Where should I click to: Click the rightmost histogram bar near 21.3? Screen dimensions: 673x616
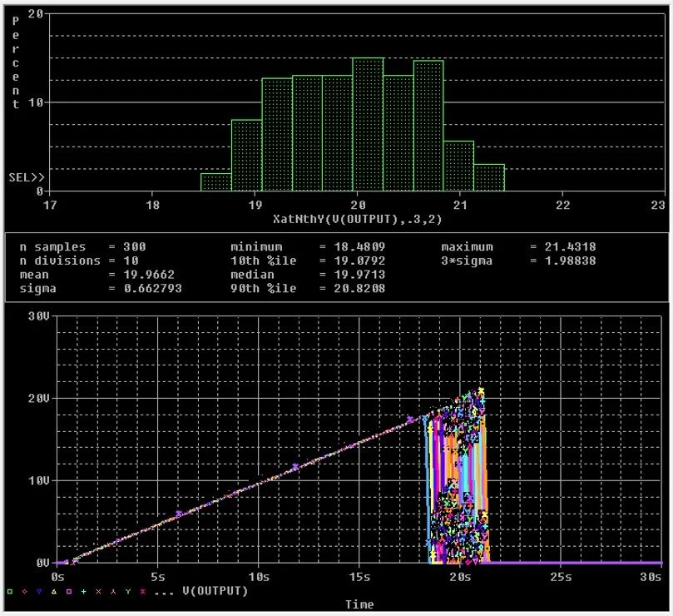point(489,177)
